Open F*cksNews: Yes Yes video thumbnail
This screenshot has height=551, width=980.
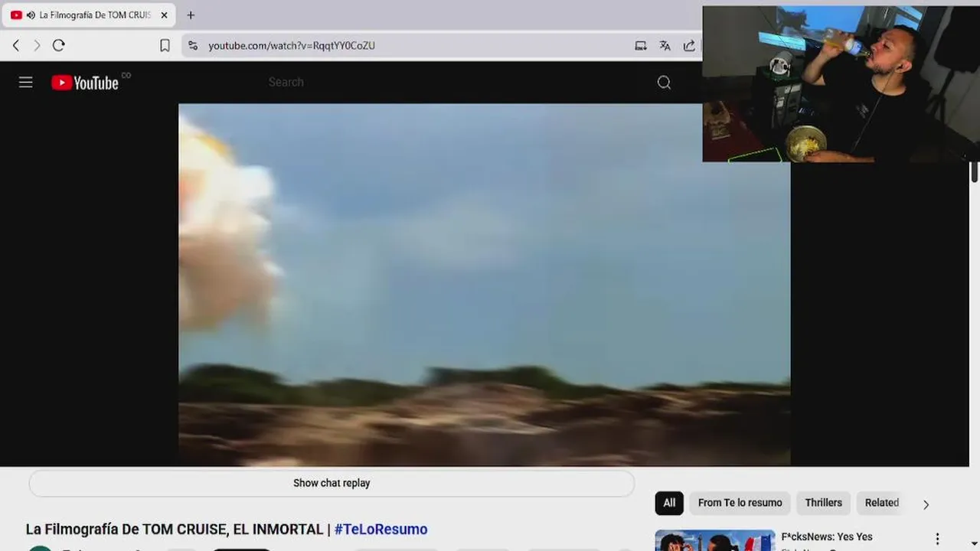coord(715,540)
